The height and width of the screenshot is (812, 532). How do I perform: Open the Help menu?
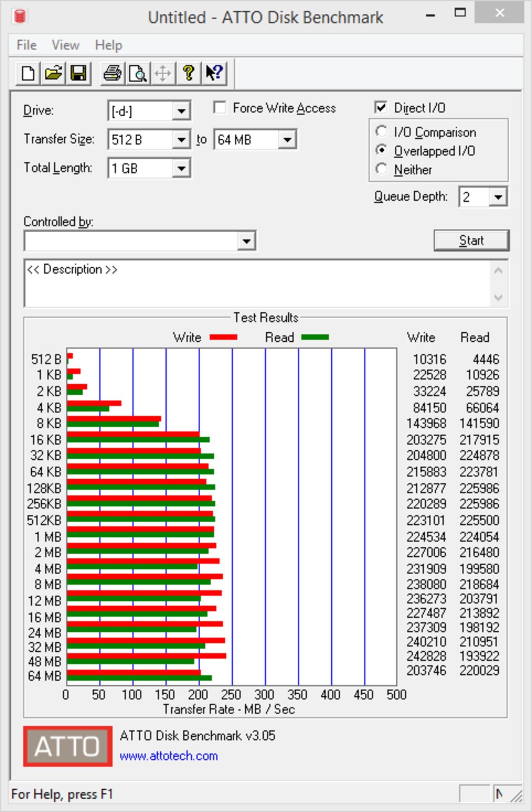[x=108, y=45]
